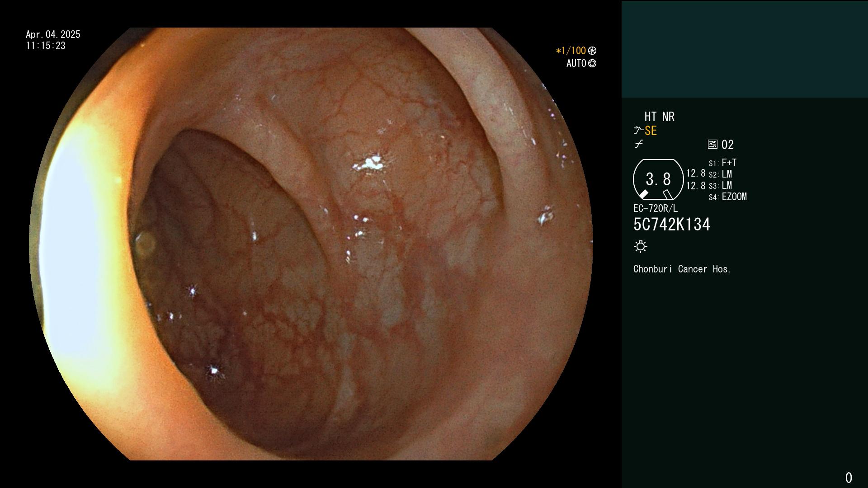Click the hollow channel marker in scope diagram
The height and width of the screenshot is (488, 868).
(x=668, y=194)
